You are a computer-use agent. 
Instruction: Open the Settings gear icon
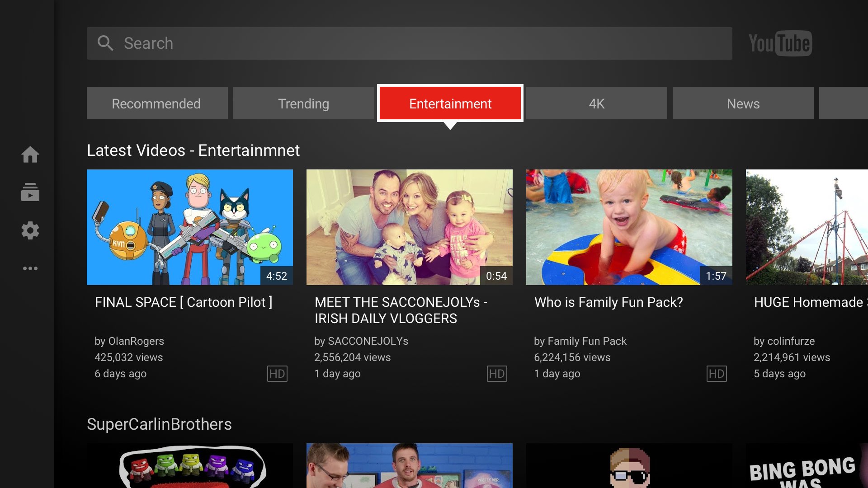pyautogui.click(x=30, y=230)
